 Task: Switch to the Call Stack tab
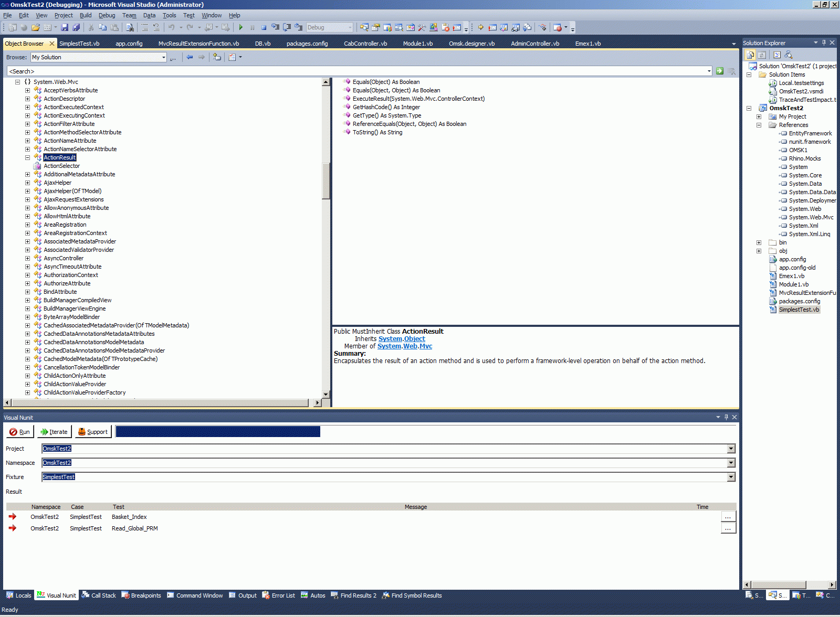point(99,595)
